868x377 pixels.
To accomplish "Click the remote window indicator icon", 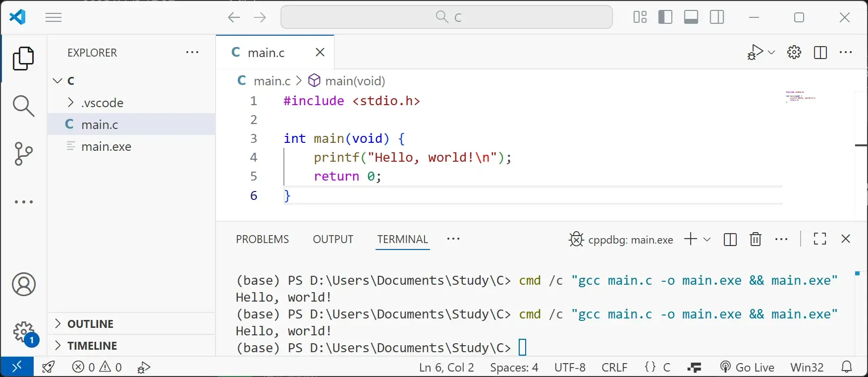I will click(17, 367).
